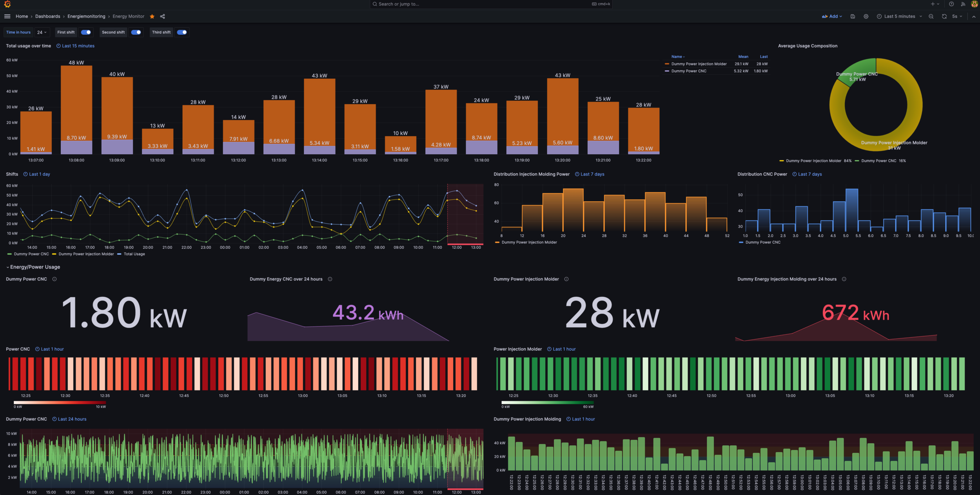Open dashboard settings gear icon
Viewport: 980px width, 495px height.
(866, 16)
